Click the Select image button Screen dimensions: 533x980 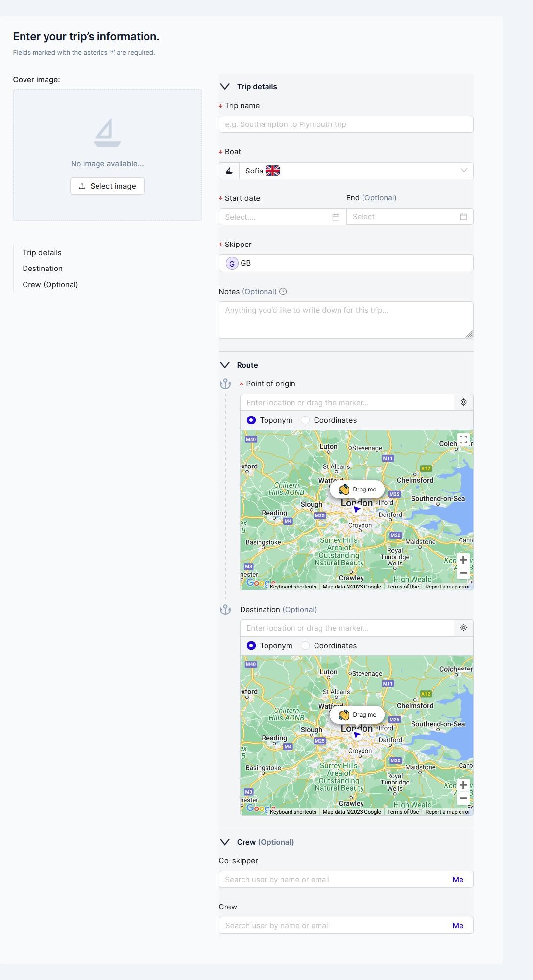tap(107, 186)
